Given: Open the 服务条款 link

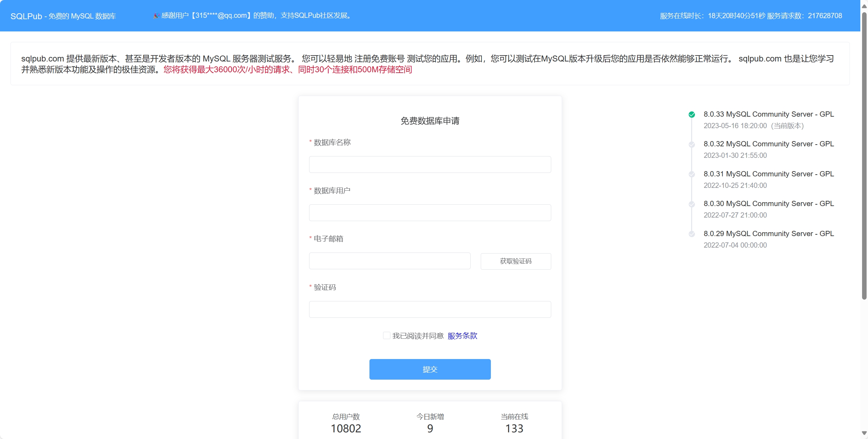Looking at the screenshot, I should pos(462,336).
